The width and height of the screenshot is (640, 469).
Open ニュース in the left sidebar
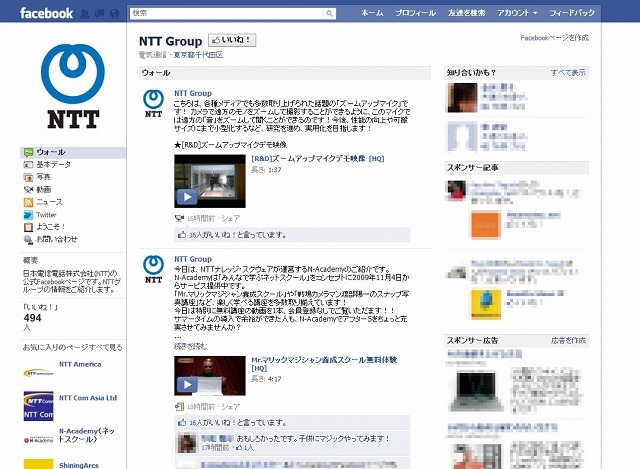pyautogui.click(x=49, y=202)
